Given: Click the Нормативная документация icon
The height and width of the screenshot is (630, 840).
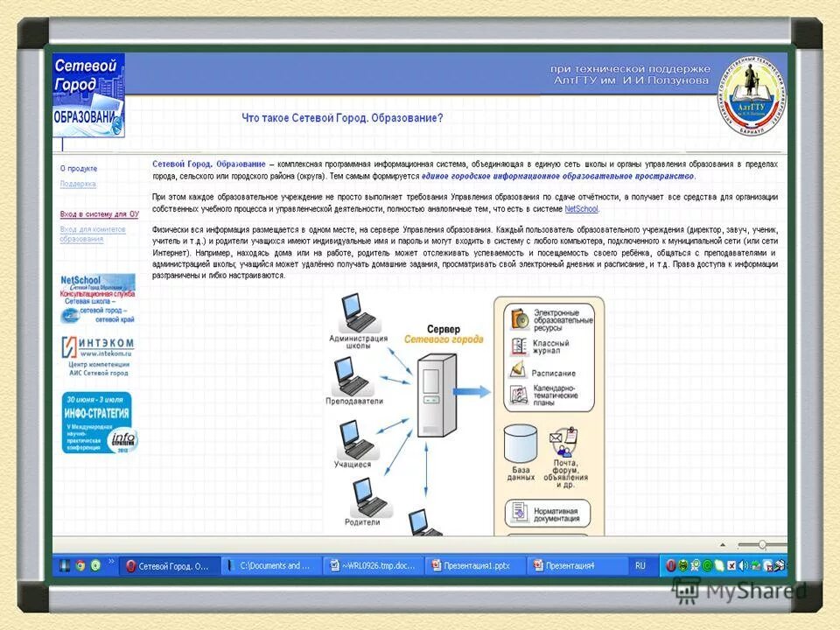Looking at the screenshot, I should [519, 512].
